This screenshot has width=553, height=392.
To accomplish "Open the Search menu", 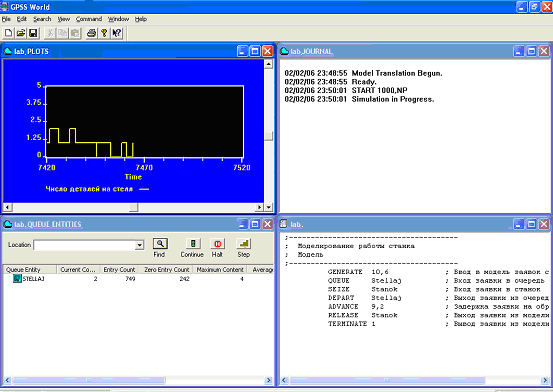I will click(x=42, y=19).
